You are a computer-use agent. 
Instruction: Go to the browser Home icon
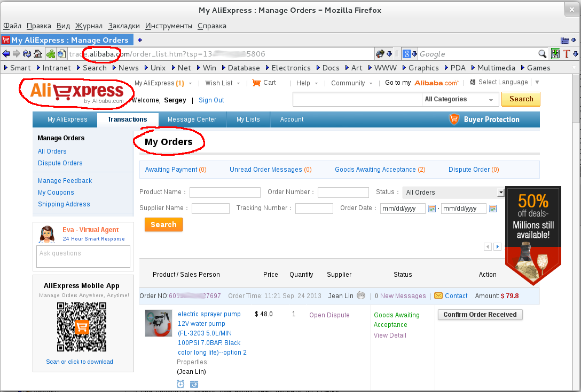[x=38, y=54]
